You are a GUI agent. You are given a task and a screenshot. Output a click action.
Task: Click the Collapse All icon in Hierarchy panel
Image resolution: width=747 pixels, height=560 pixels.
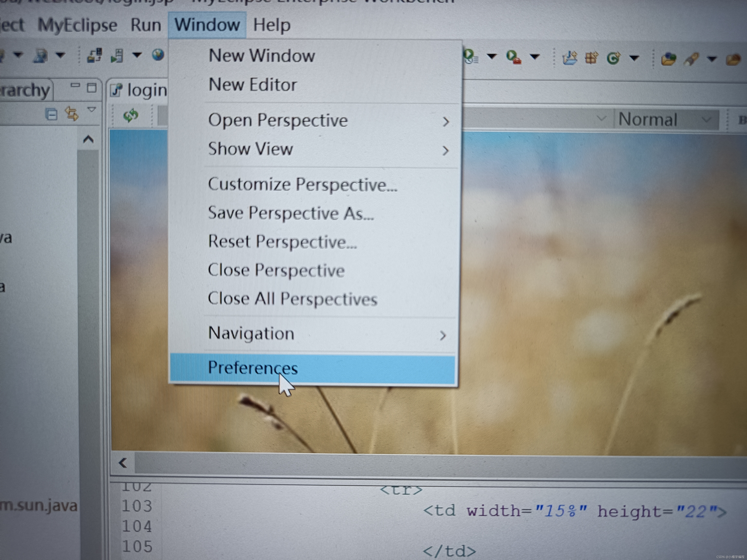51,114
